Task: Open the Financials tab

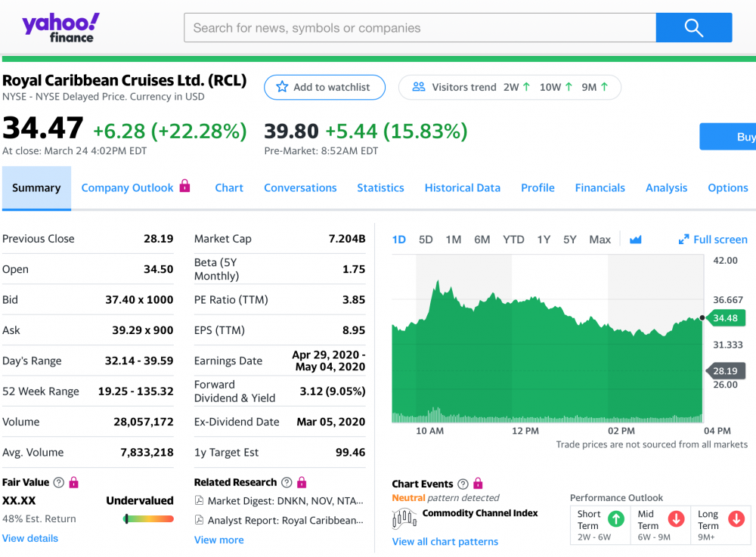Action: pyautogui.click(x=600, y=188)
